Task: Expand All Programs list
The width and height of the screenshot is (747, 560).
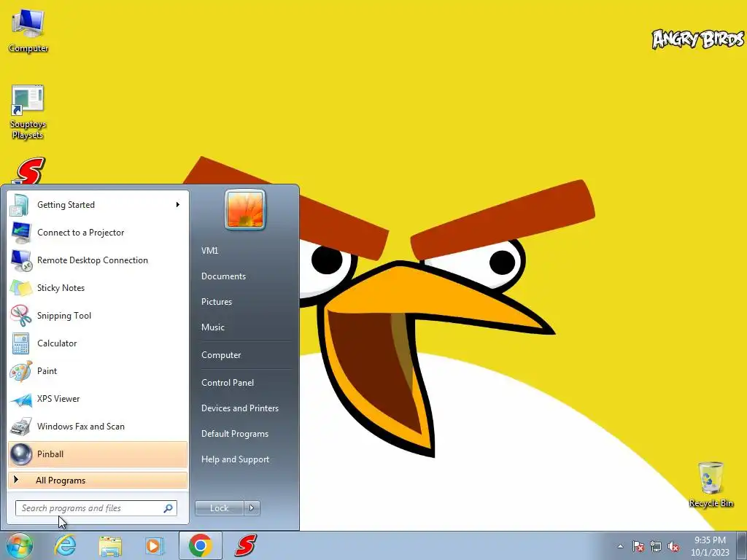Action: (98, 481)
